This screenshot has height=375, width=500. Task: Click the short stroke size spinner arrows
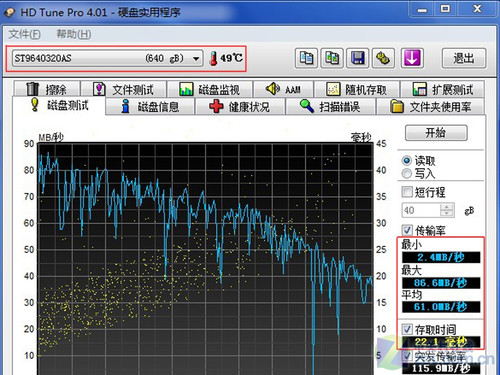[x=447, y=210]
